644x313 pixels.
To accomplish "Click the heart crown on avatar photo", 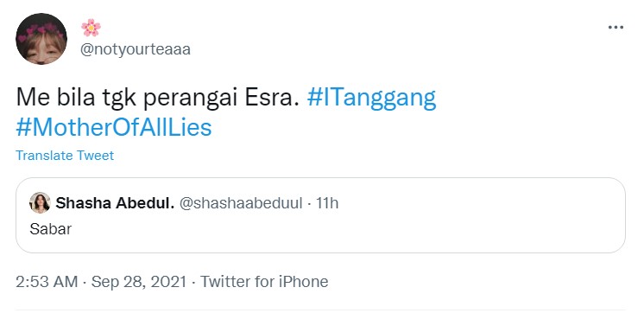I will (x=41, y=31).
